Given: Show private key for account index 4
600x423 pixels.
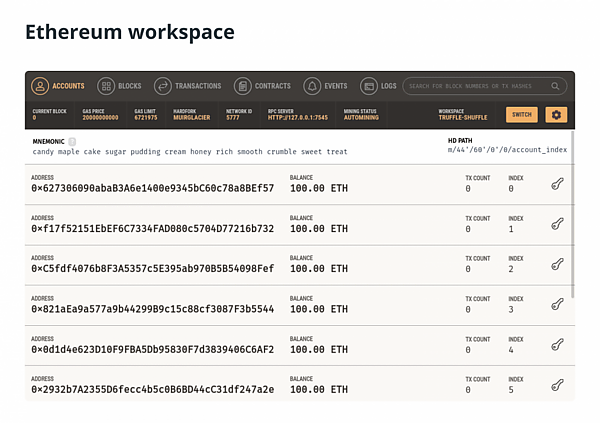Looking at the screenshot, I should coord(558,345).
